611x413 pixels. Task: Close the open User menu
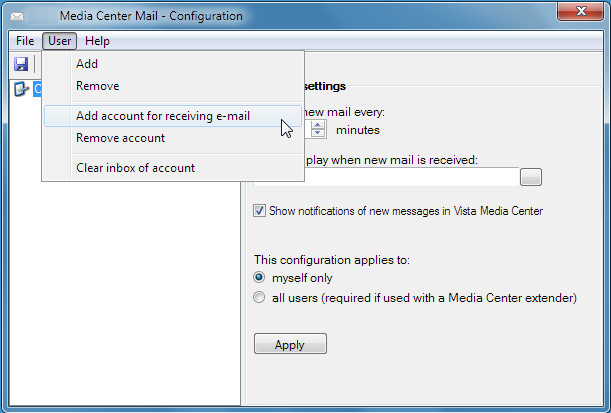coord(59,41)
